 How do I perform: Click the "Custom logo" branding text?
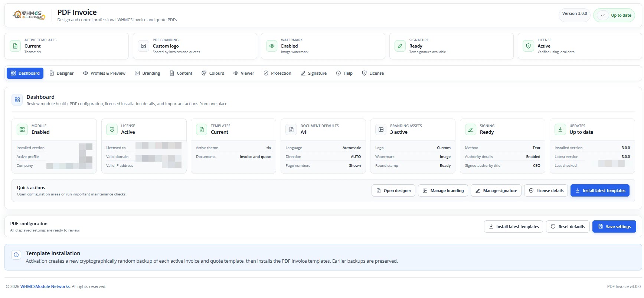coord(166,46)
